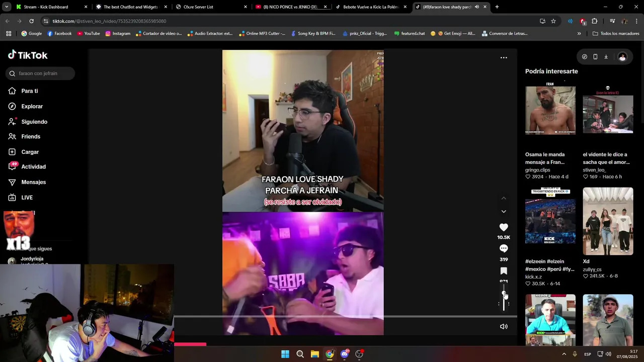This screenshot has width=644, height=362.
Task: Open the comments bubble showing 319
Action: [504, 248]
